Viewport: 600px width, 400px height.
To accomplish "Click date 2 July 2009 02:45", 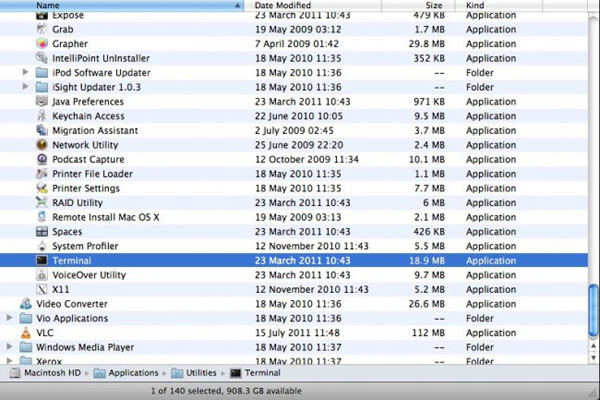I will [294, 131].
